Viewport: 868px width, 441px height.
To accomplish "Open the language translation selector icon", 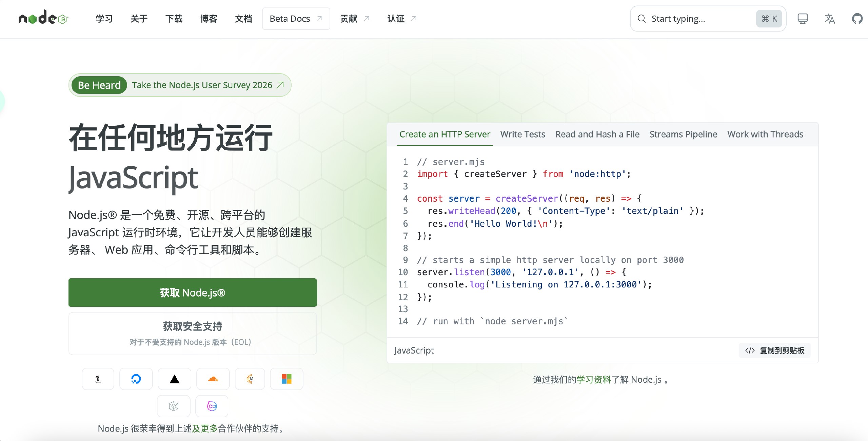I will click(830, 19).
